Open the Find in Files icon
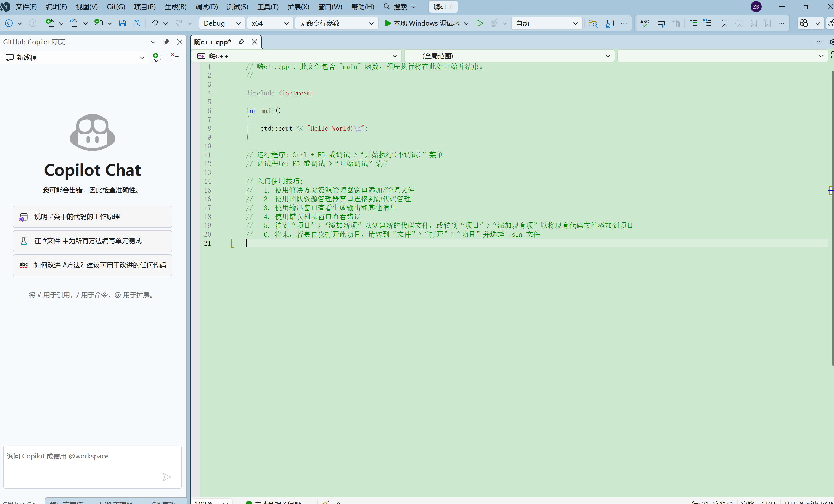 click(593, 23)
